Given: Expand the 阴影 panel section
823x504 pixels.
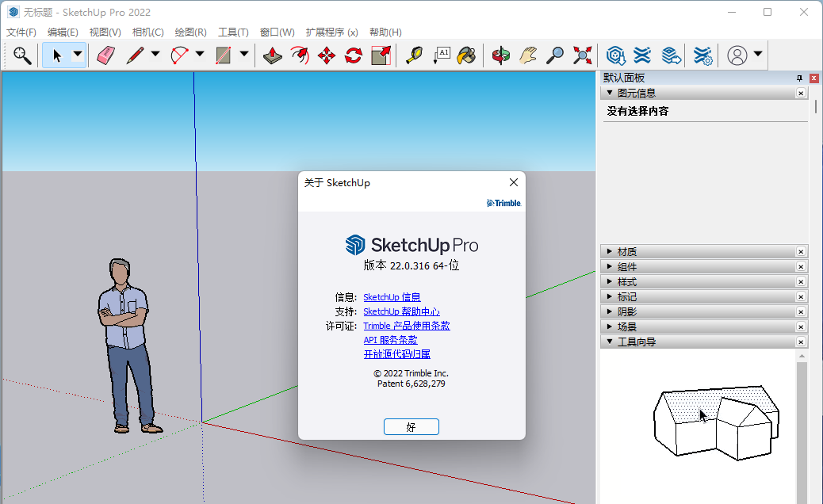Looking at the screenshot, I should coord(610,311).
